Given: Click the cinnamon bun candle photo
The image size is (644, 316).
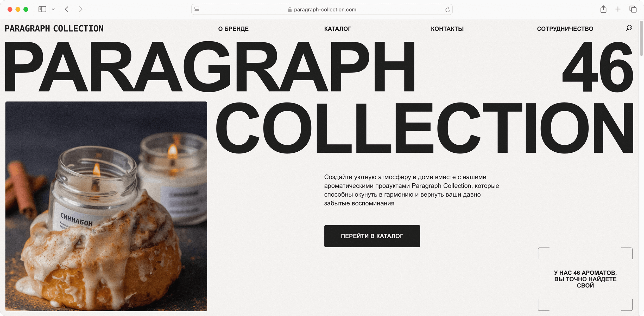Looking at the screenshot, I should 106,206.
